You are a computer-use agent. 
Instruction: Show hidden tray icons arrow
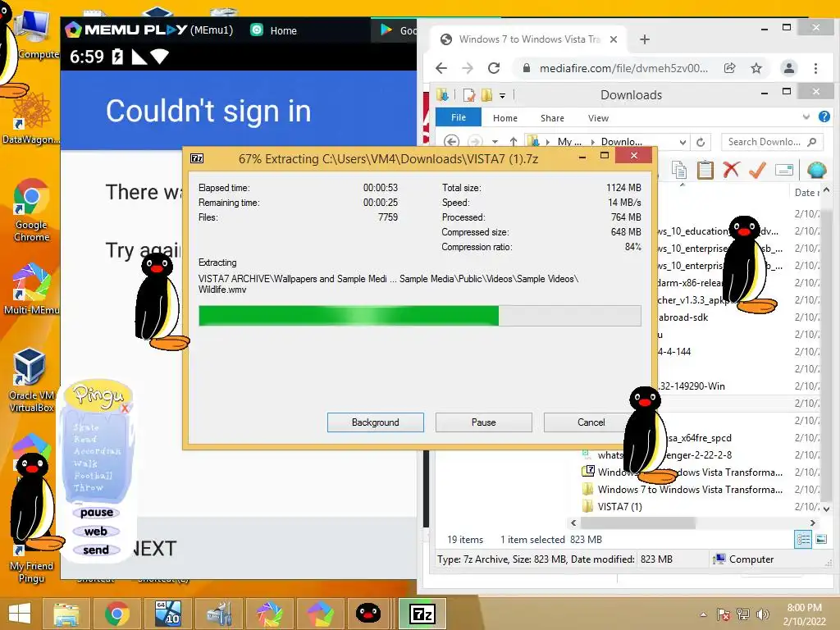click(703, 614)
